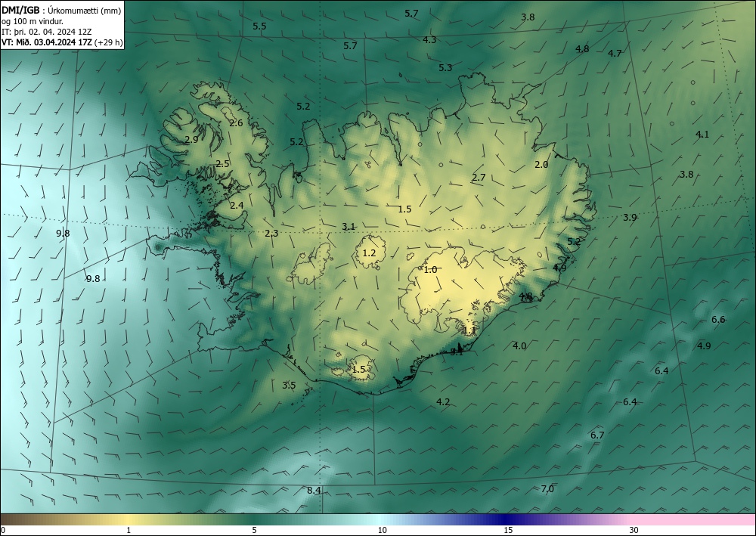The height and width of the screenshot is (536, 756).
Task: Click the 4.3 value at the top of the map
Action: coord(429,39)
